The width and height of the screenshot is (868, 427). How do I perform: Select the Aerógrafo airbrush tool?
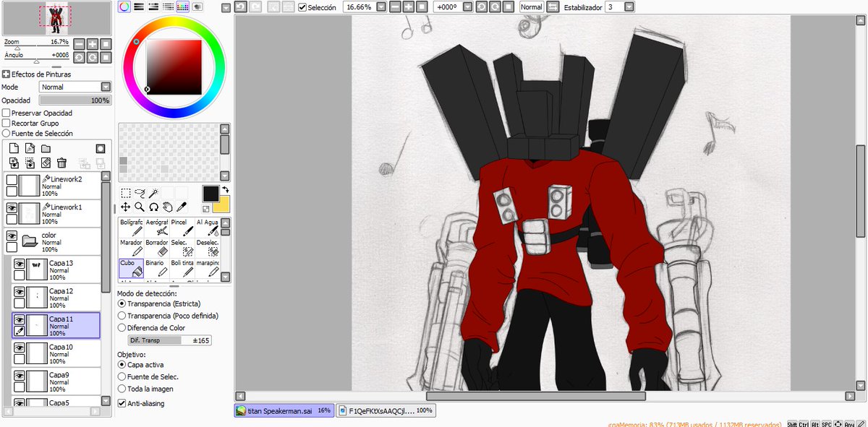[157, 228]
